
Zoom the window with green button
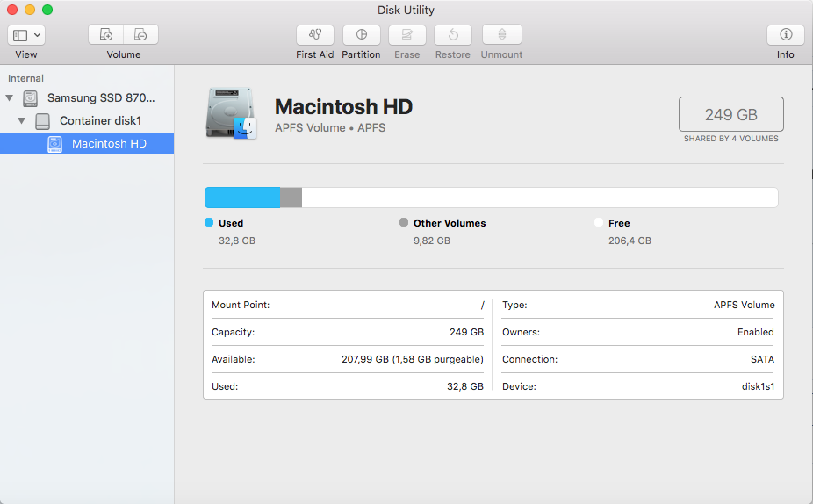pyautogui.click(x=47, y=10)
